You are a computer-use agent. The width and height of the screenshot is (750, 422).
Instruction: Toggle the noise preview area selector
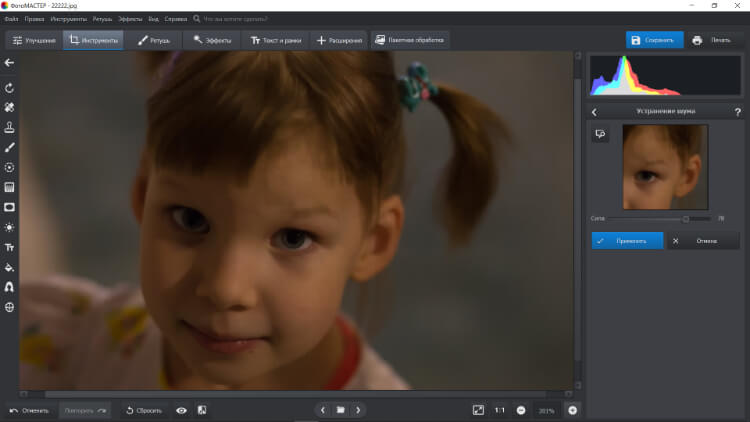pyautogui.click(x=600, y=134)
